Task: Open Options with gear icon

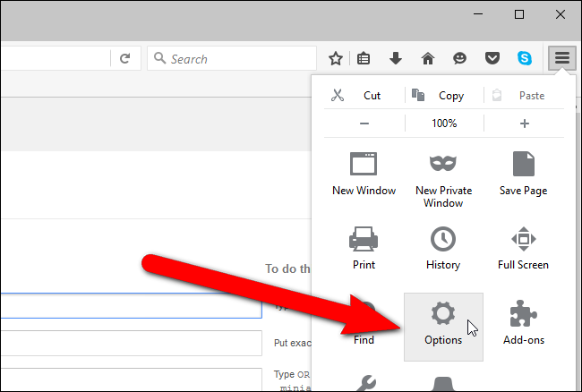Action: coord(443,327)
